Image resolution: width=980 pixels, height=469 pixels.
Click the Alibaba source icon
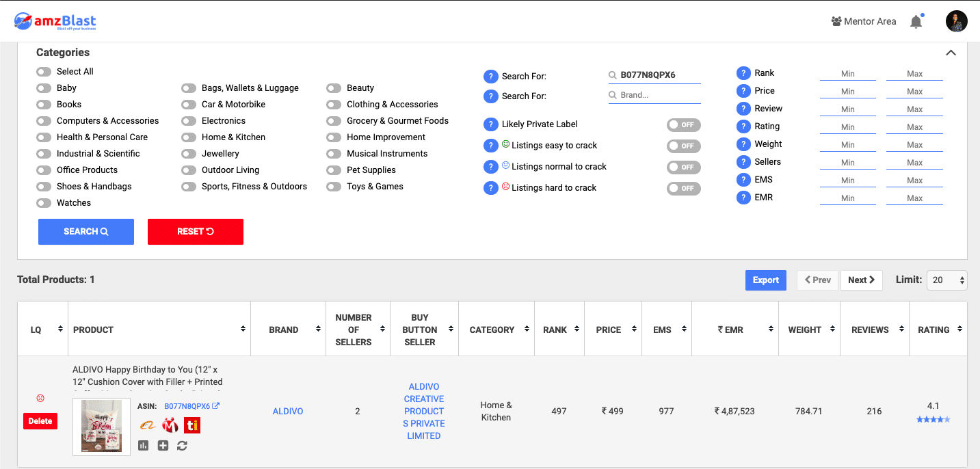(x=148, y=425)
